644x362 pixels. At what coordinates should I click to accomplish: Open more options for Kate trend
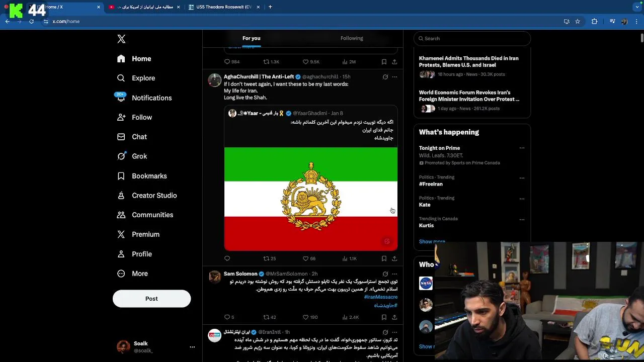522,199
